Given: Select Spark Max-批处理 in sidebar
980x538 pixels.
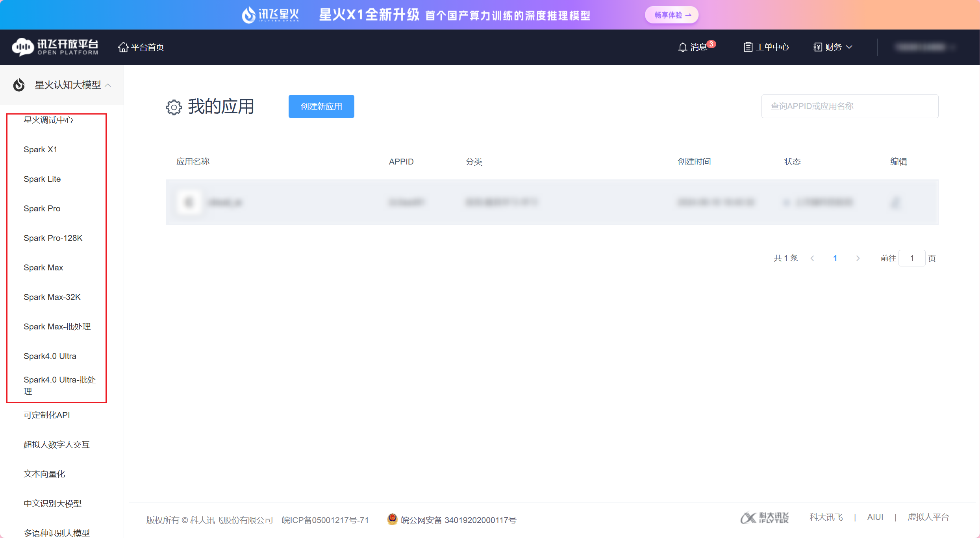Looking at the screenshot, I should point(57,327).
